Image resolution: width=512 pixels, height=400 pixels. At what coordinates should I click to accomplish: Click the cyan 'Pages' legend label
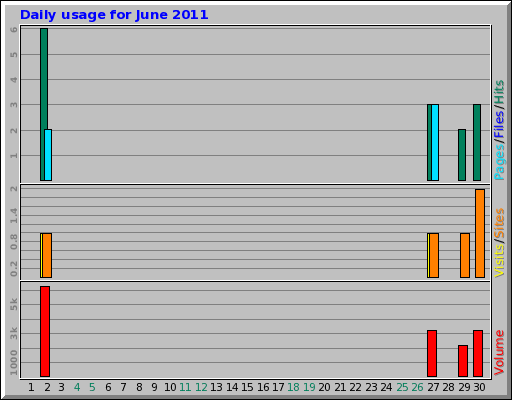coord(499,163)
